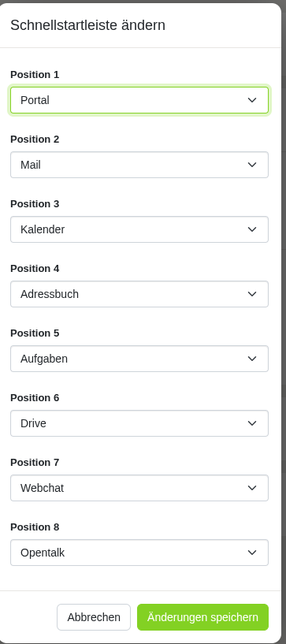The height and width of the screenshot is (644, 286).
Task: Click the chevron arrow in the Adressbuch field
Action: (252, 294)
